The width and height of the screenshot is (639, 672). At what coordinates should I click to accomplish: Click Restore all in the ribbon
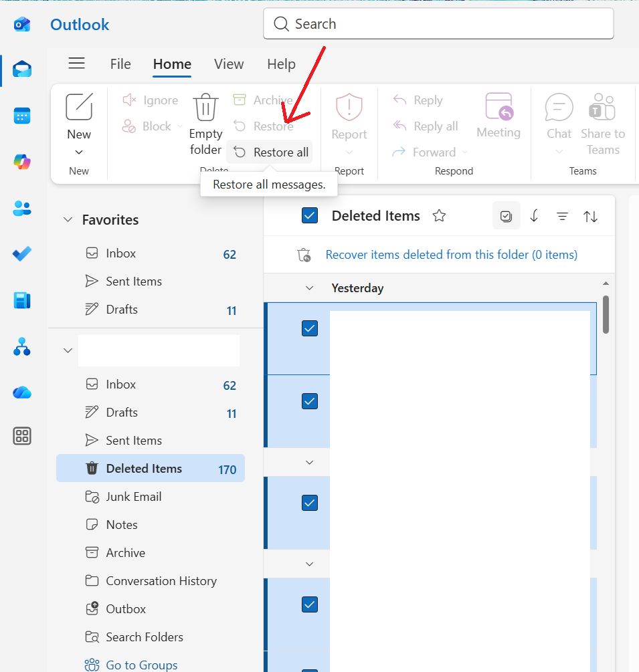tap(270, 152)
